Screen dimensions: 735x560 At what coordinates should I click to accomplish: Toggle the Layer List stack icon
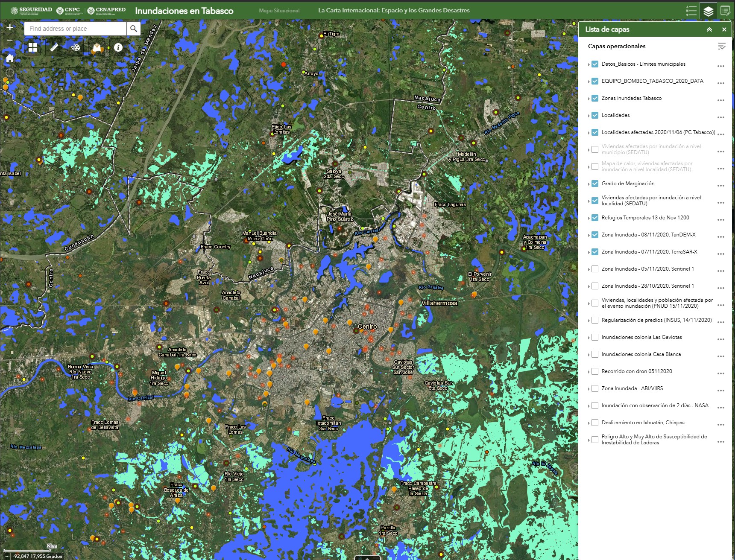click(x=708, y=11)
